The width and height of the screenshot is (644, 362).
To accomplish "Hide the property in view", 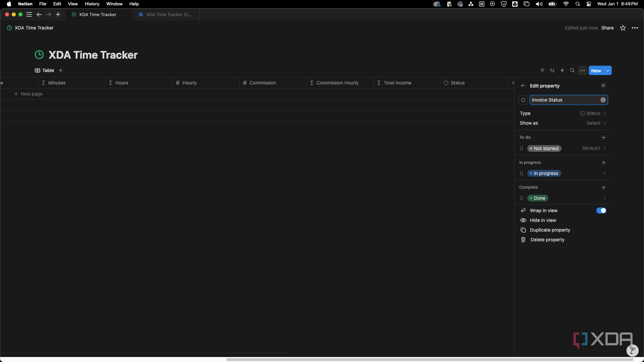I will pyautogui.click(x=563, y=220).
